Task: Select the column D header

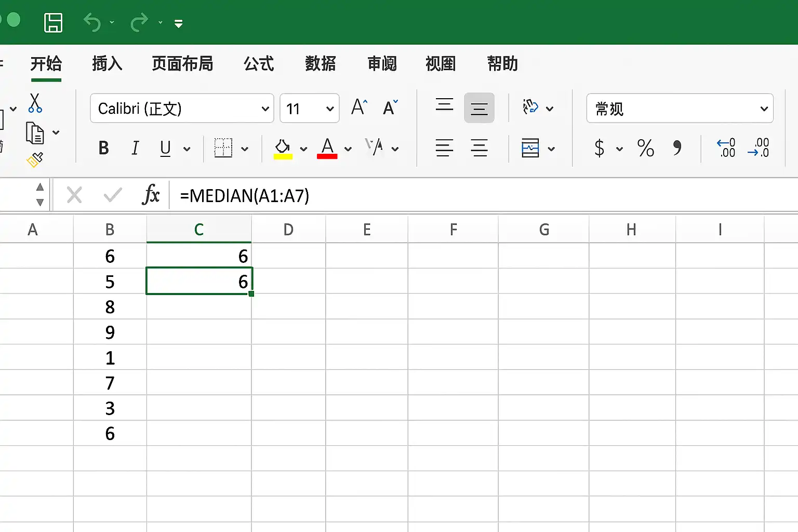Action: tap(288, 229)
